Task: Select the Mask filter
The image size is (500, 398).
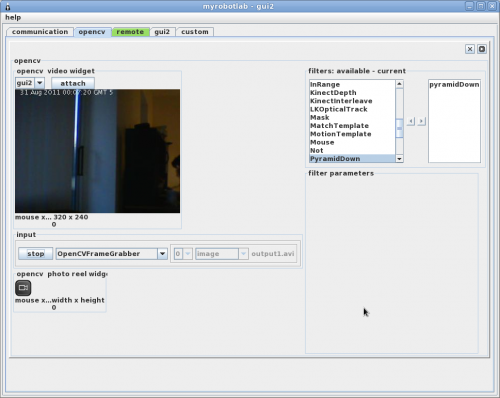Action: click(x=352, y=117)
